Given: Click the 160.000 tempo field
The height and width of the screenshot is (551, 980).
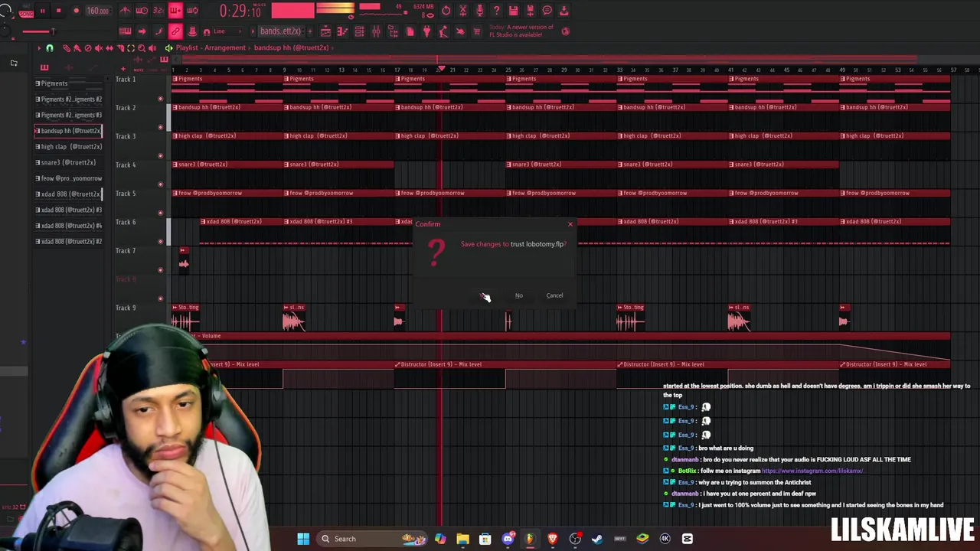Looking at the screenshot, I should pos(98,11).
